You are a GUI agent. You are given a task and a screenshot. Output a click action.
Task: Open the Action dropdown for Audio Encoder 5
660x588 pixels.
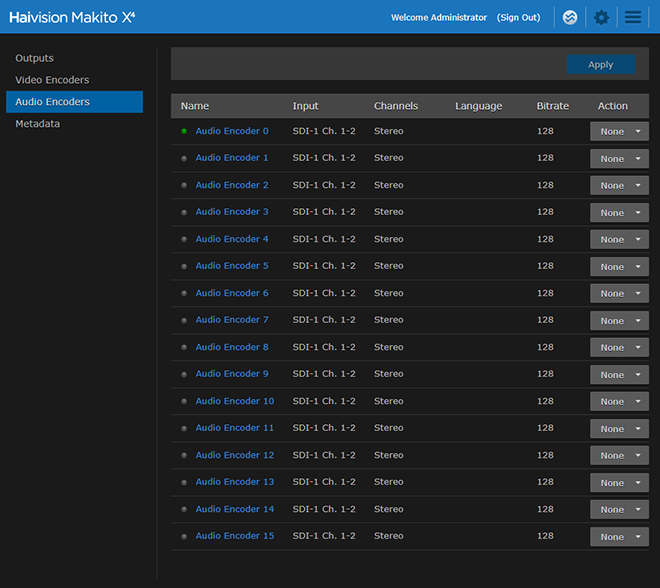(x=619, y=267)
